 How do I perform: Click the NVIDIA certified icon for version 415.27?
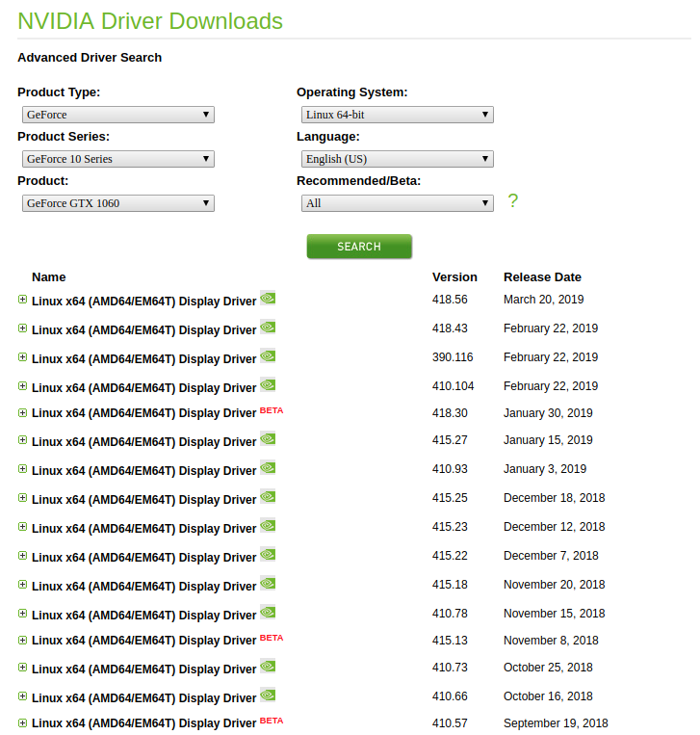click(x=268, y=438)
